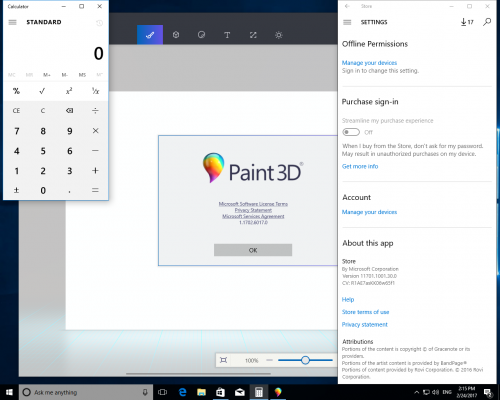Select the Stickers tool in Paint 3D
Image resolution: width=500 pixels, height=400 pixels.
[x=201, y=35]
